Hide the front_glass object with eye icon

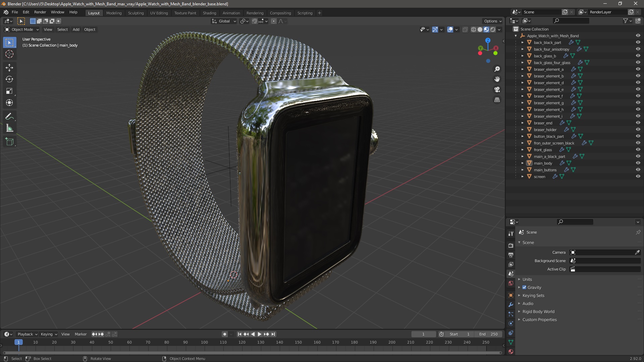tap(638, 149)
